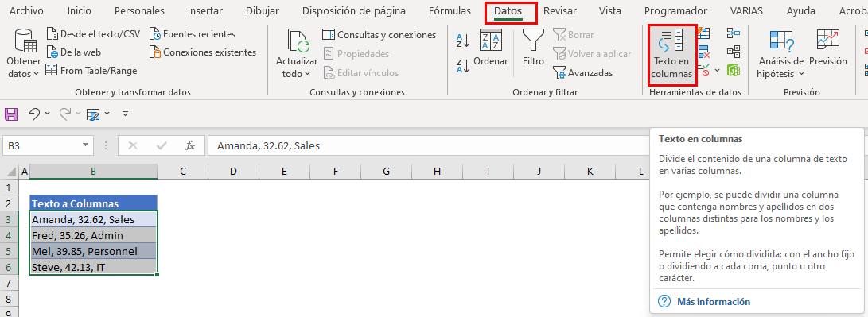Image resolution: width=868 pixels, height=317 pixels.
Task: Click From Table/Range
Action: tap(91, 70)
